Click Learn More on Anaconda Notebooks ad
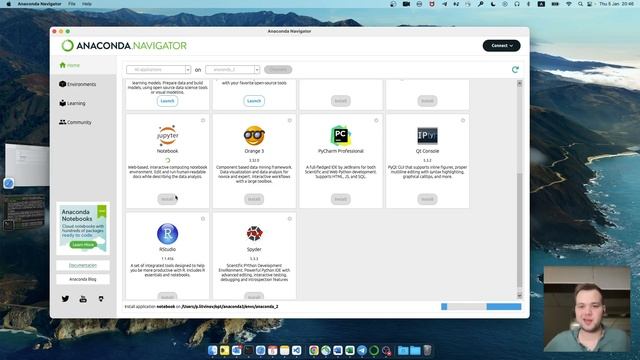 [83, 244]
